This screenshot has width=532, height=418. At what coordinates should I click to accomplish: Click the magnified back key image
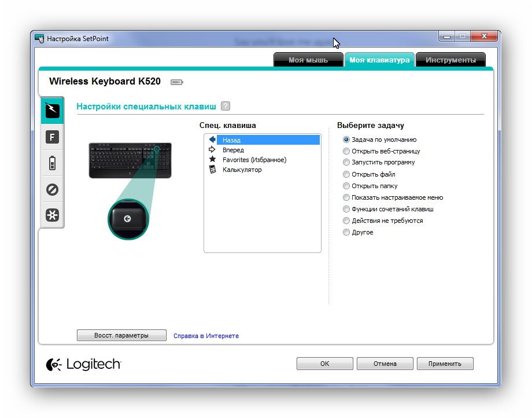(128, 219)
